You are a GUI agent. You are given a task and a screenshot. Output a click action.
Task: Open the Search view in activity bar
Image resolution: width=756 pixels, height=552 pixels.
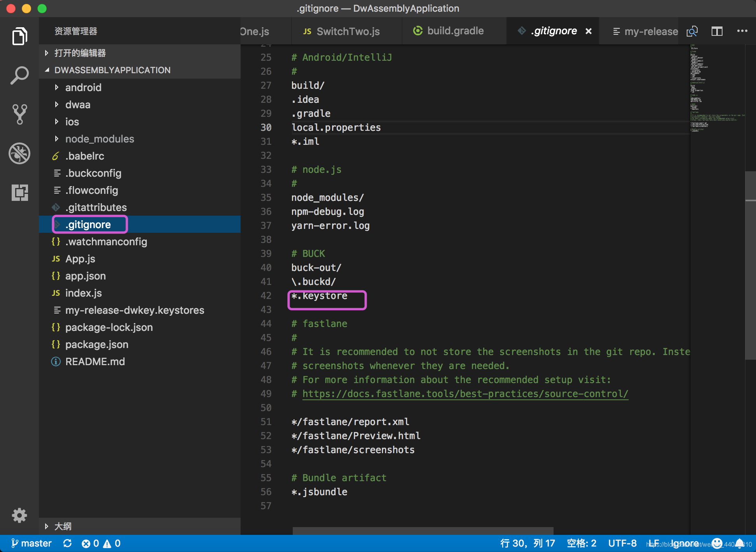point(19,75)
